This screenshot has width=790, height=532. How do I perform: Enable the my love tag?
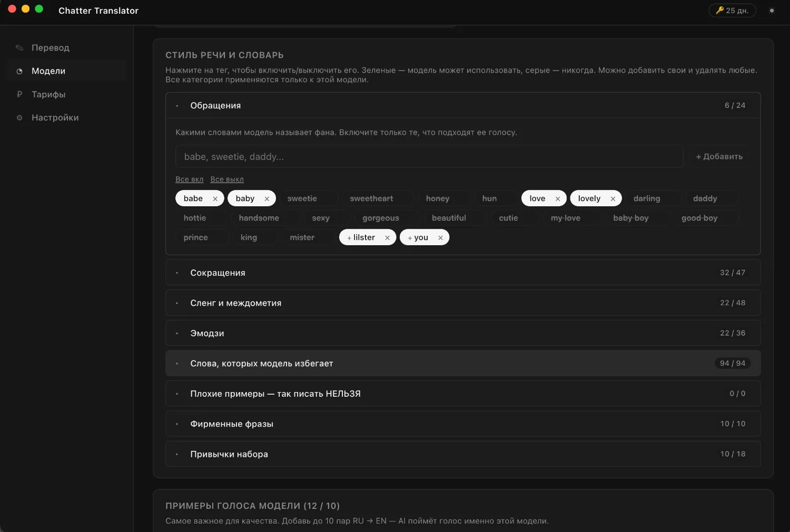[571, 218]
